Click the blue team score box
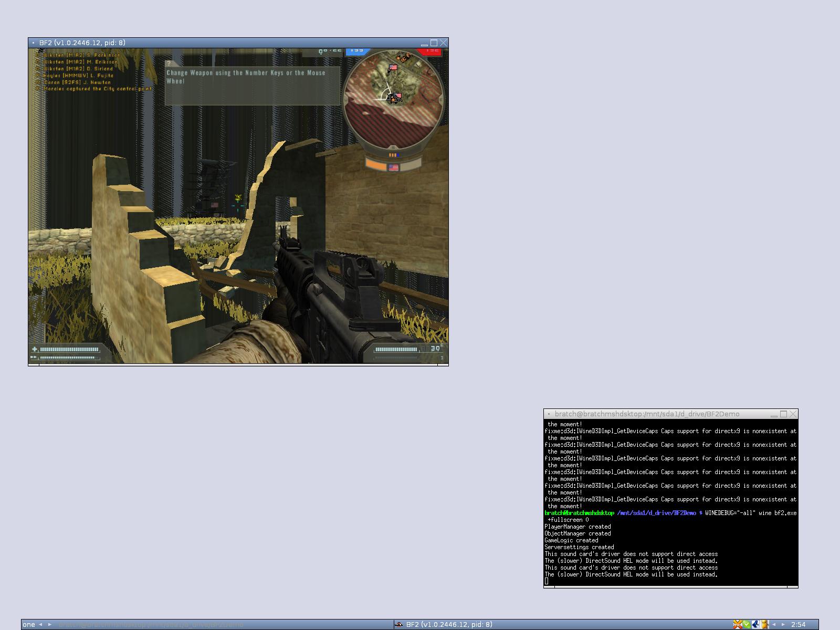Screen dimensions: 840x630 coord(358,51)
